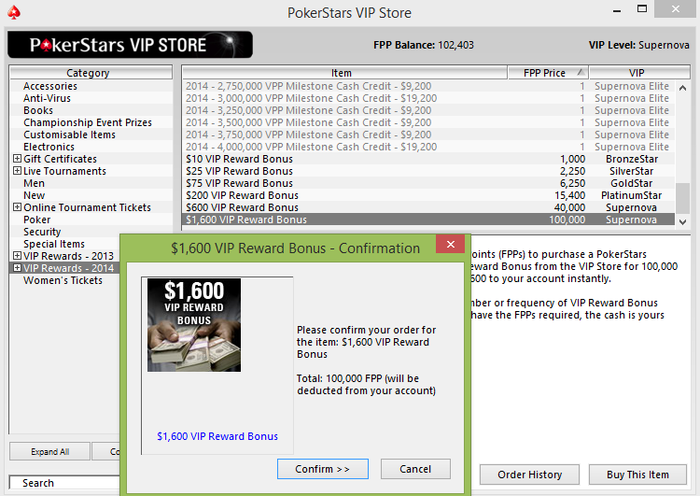
Task: Select the Accessories category
Action: coord(50,86)
